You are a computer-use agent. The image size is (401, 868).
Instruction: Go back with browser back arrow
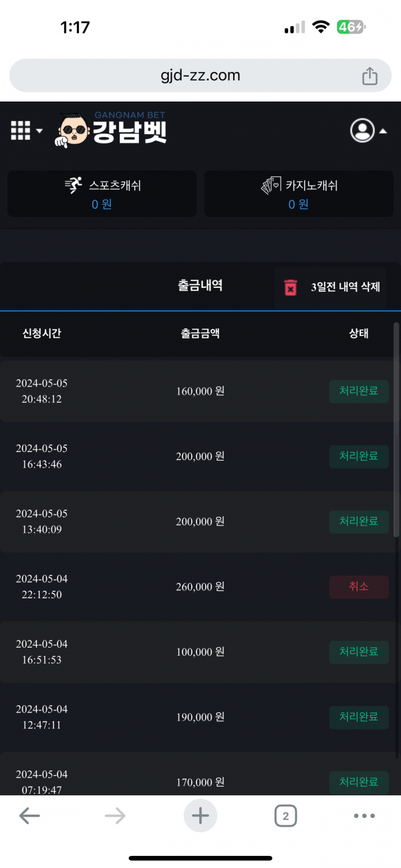(29, 815)
